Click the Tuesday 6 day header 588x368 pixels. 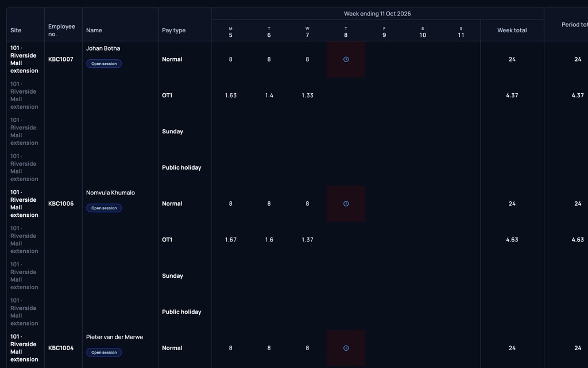click(x=269, y=32)
